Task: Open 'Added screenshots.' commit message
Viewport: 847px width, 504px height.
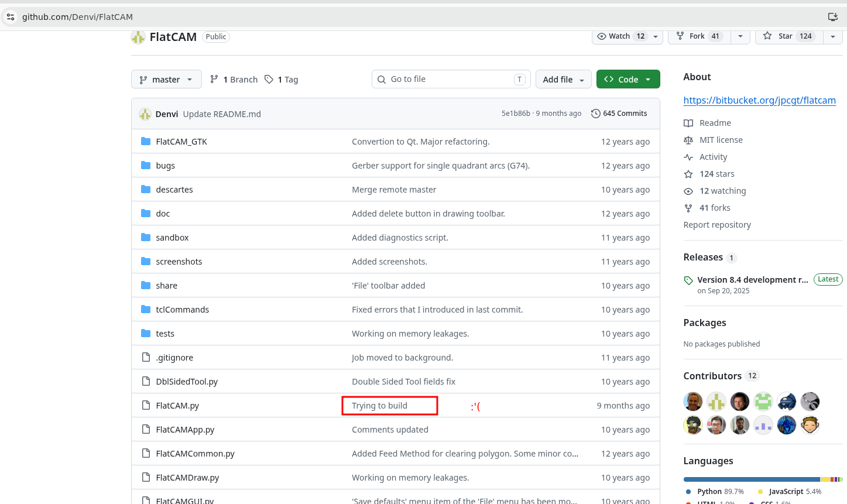Action: [x=389, y=262]
